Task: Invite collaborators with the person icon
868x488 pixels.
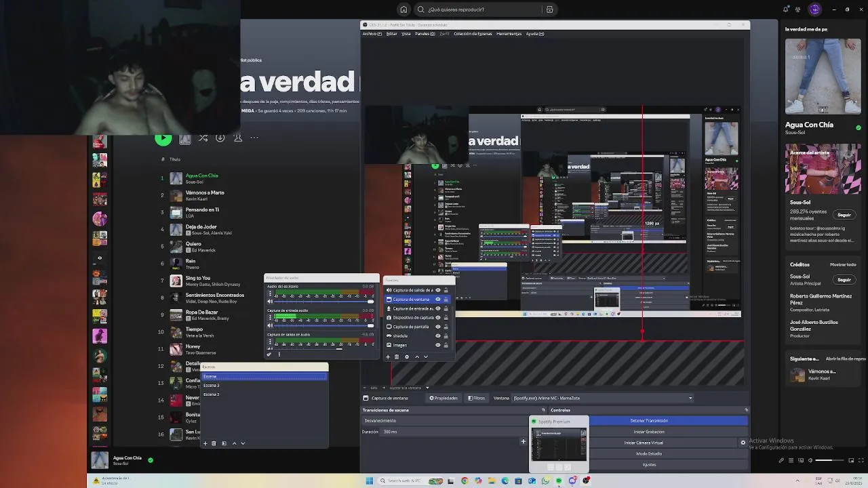Action: [238, 138]
